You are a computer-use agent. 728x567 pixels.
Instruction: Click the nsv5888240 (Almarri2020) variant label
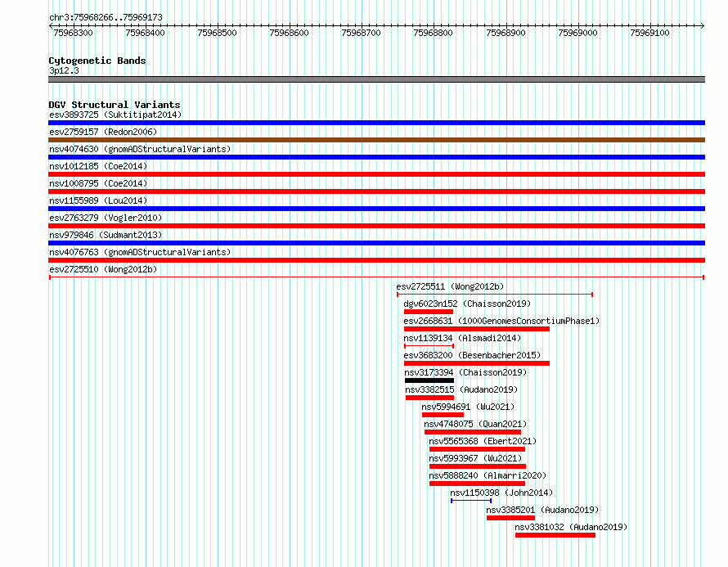pyautogui.click(x=488, y=475)
